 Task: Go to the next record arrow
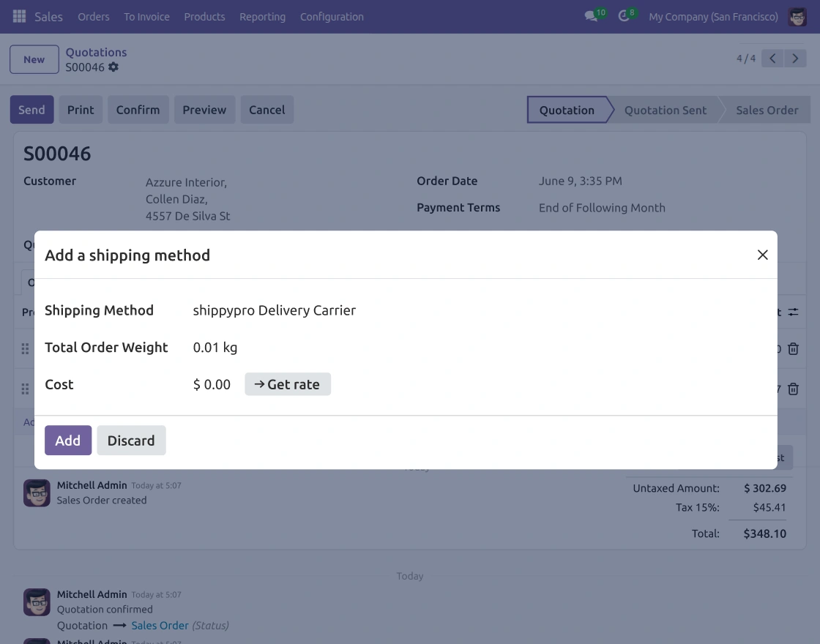(x=795, y=59)
